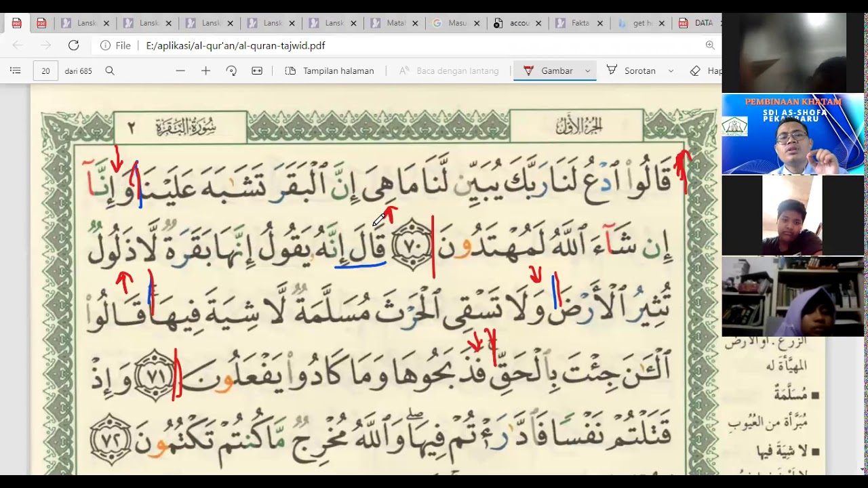Toggle fit-to-width view icon

[x=257, y=70]
